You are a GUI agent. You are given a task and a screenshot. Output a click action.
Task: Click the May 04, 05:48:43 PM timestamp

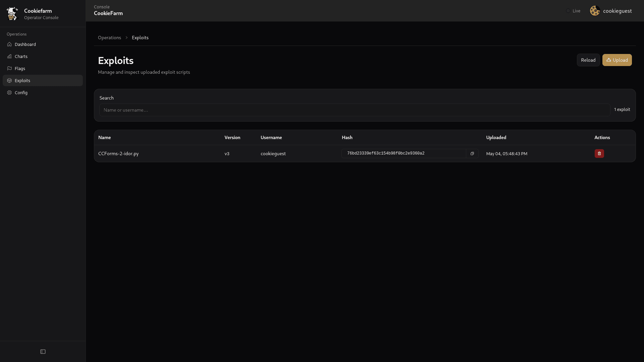[506, 154]
